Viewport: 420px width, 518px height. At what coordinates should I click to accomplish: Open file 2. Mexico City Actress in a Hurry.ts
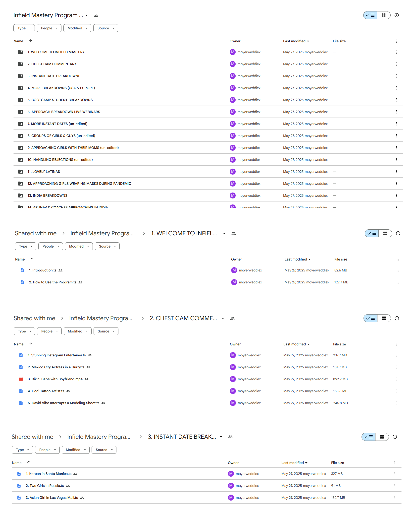tap(56, 367)
